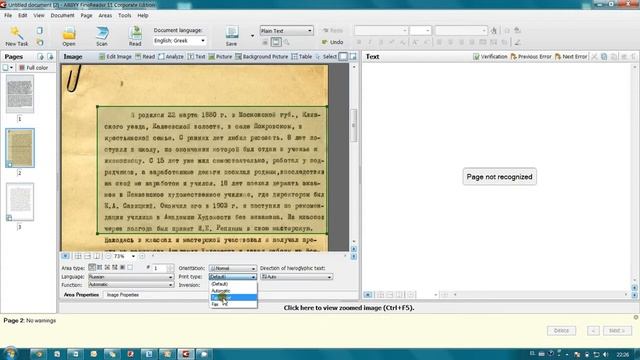Select the Picture area tool
This screenshot has width=640, height=360.
click(x=220, y=57)
